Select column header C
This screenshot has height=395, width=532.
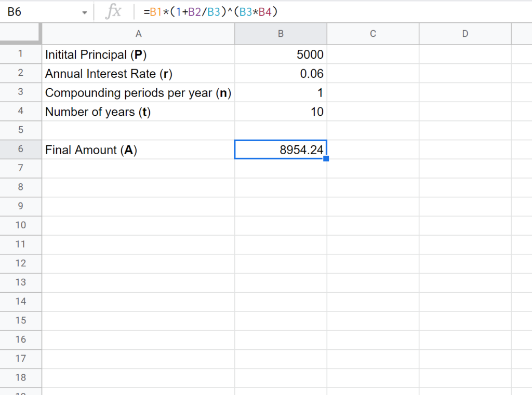tap(372, 33)
